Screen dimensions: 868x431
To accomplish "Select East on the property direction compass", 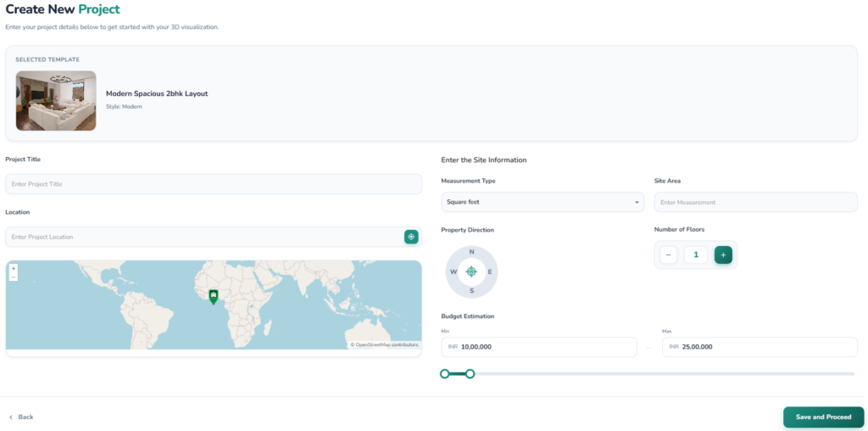I will point(491,271).
